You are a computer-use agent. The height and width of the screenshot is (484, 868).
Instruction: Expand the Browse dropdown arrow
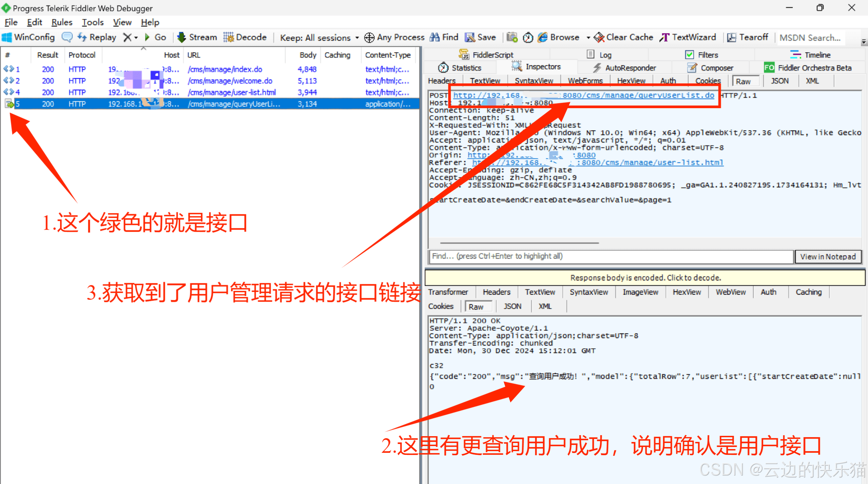click(589, 37)
